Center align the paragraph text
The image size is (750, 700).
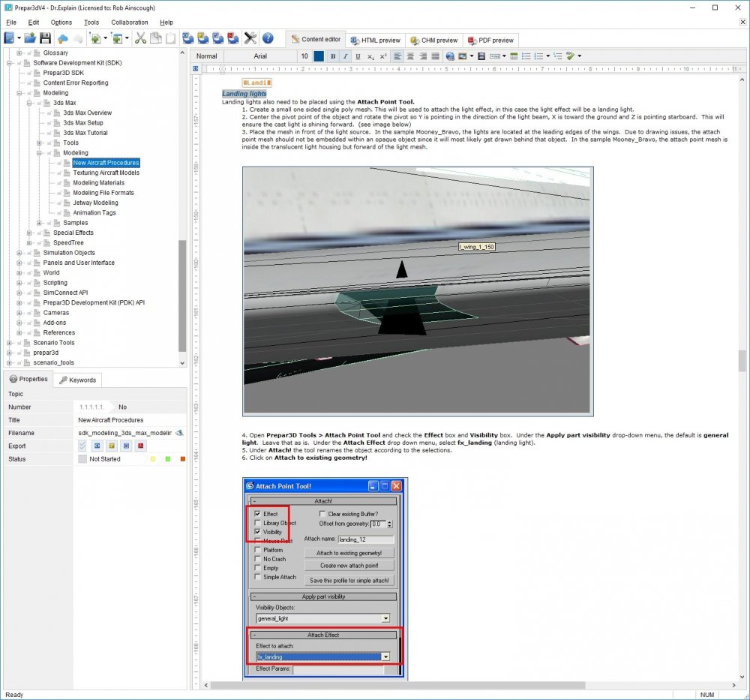point(410,56)
